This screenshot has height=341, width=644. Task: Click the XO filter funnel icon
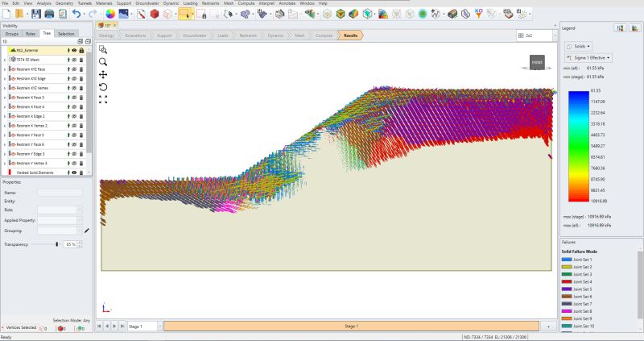[x=478, y=14]
